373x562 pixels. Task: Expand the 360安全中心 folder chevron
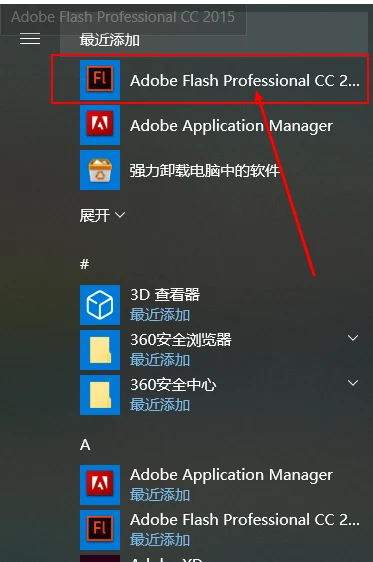tap(353, 383)
